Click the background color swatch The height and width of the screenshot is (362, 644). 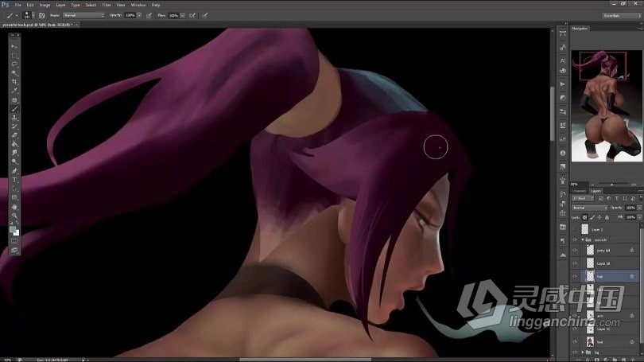pyautogui.click(x=17, y=233)
